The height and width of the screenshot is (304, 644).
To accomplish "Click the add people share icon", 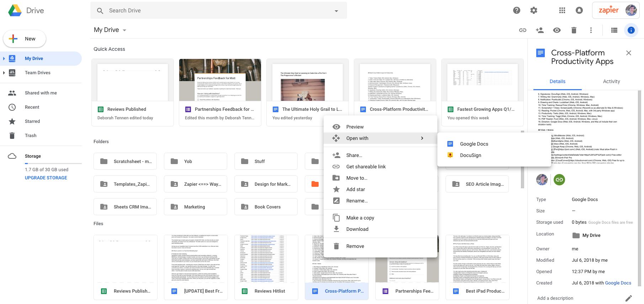I will pyautogui.click(x=539, y=30).
